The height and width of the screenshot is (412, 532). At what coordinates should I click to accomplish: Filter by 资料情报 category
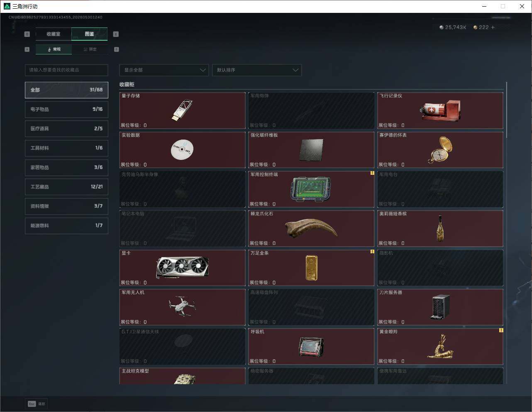[66, 206]
